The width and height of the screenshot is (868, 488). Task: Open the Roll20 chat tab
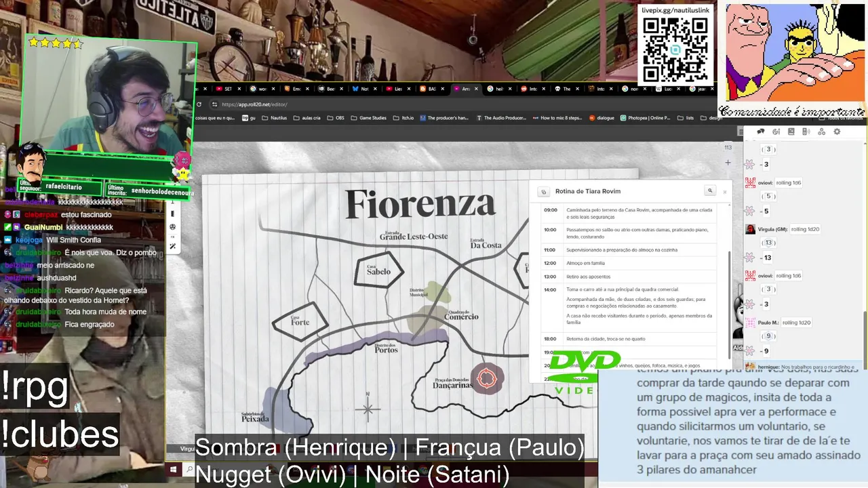coord(761,131)
